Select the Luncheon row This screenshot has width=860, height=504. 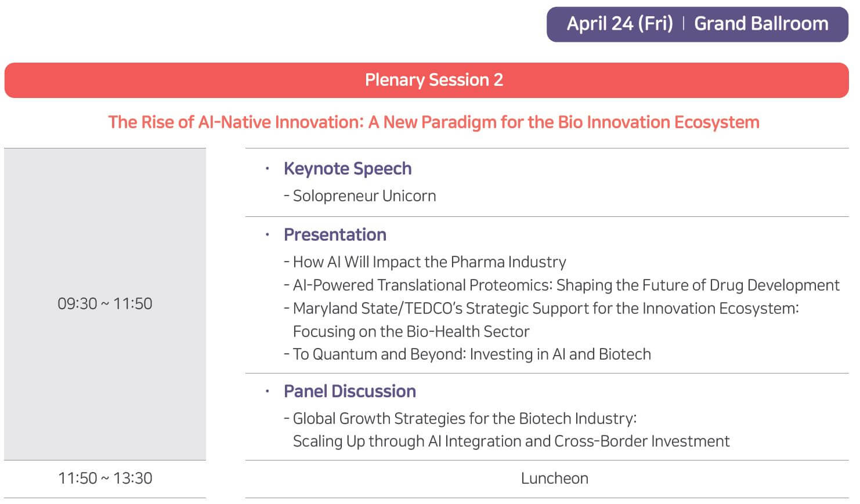pos(547,478)
